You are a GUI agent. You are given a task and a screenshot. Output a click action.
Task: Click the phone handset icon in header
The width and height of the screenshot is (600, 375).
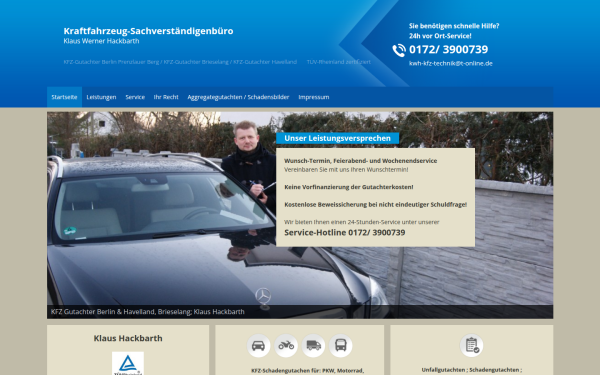tap(399, 50)
